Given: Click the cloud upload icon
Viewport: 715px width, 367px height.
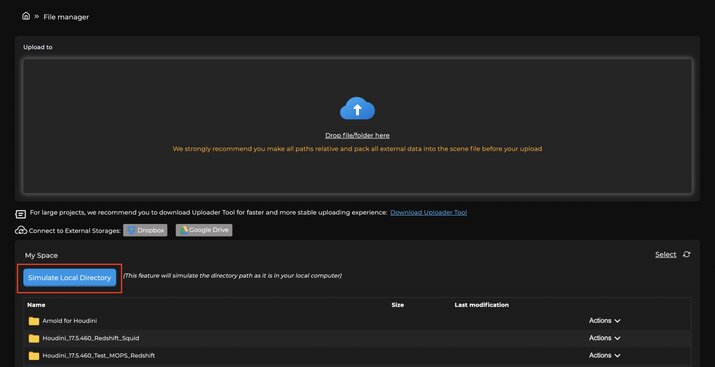Looking at the screenshot, I should coord(358,109).
